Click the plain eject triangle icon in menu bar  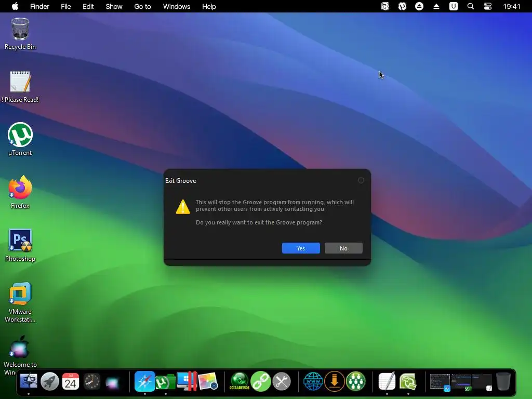(x=436, y=6)
